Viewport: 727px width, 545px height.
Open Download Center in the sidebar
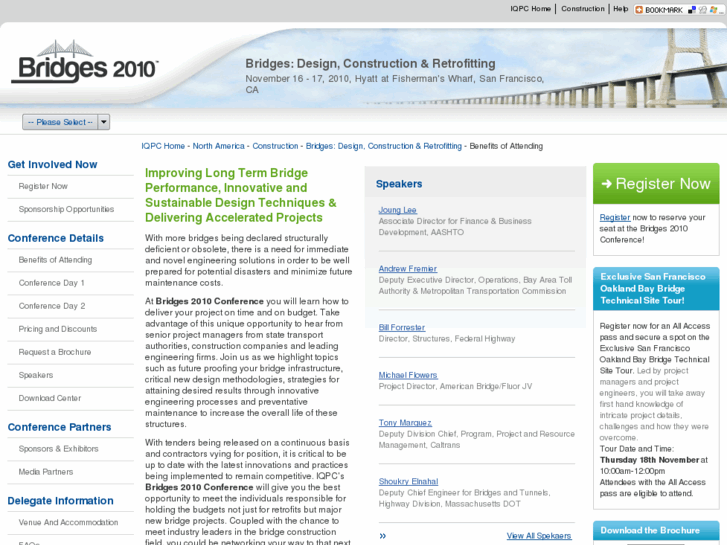pos(50,398)
